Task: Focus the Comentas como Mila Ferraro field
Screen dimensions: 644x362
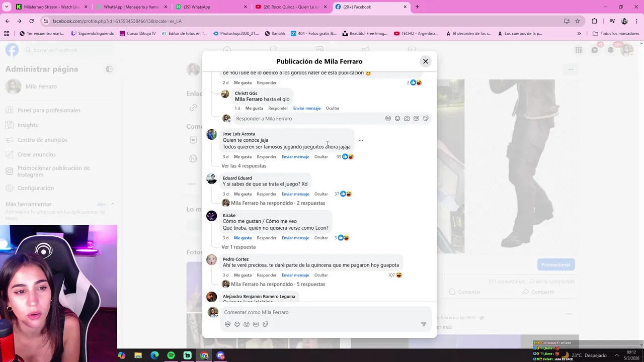Action: (326, 312)
